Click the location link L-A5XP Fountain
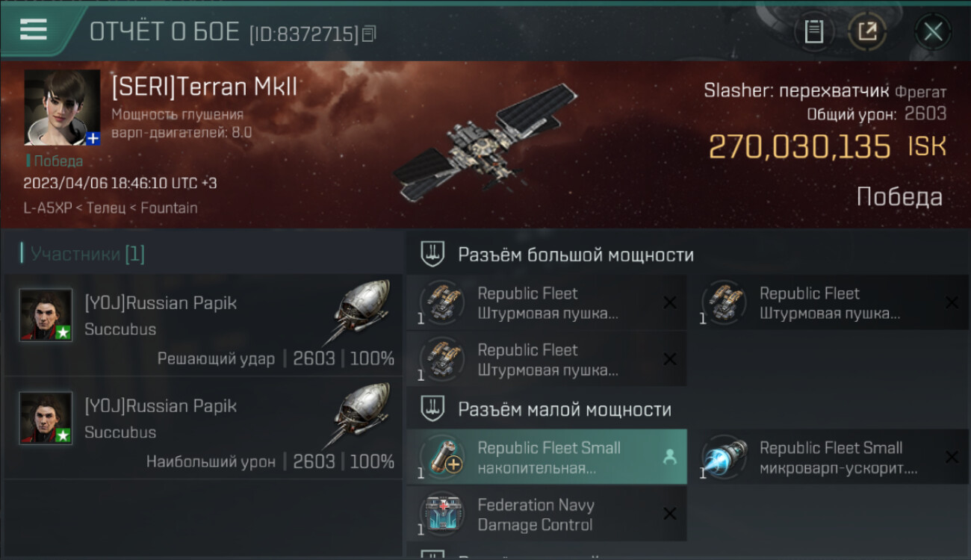This screenshot has width=971, height=560. pyautogui.click(x=111, y=208)
